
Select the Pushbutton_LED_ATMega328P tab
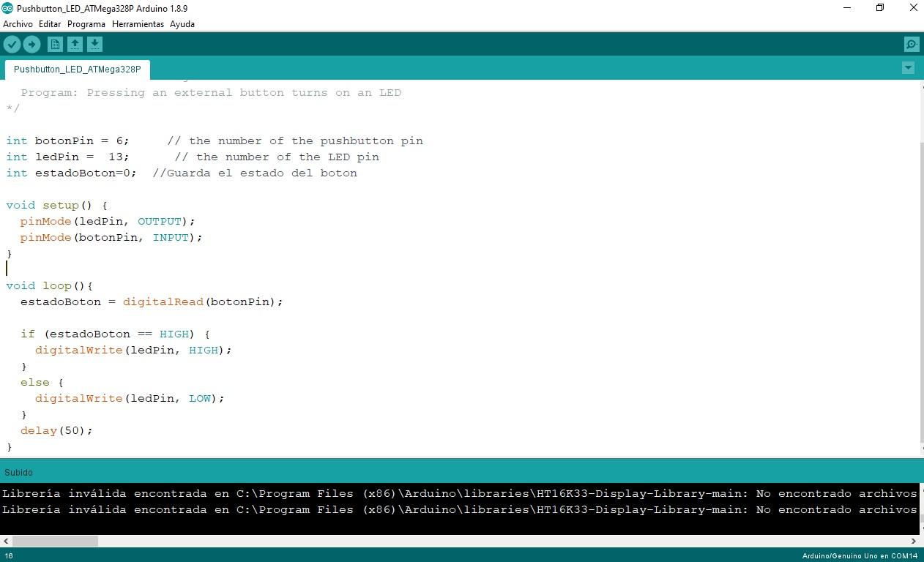[77, 70]
